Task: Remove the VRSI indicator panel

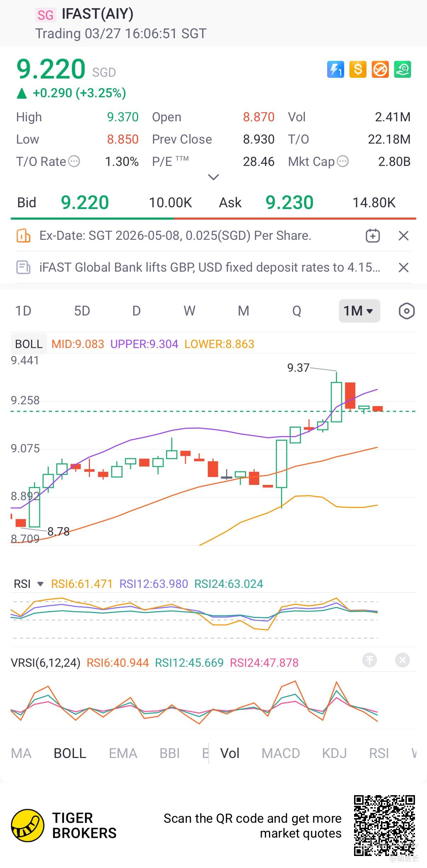Action: pos(403,660)
